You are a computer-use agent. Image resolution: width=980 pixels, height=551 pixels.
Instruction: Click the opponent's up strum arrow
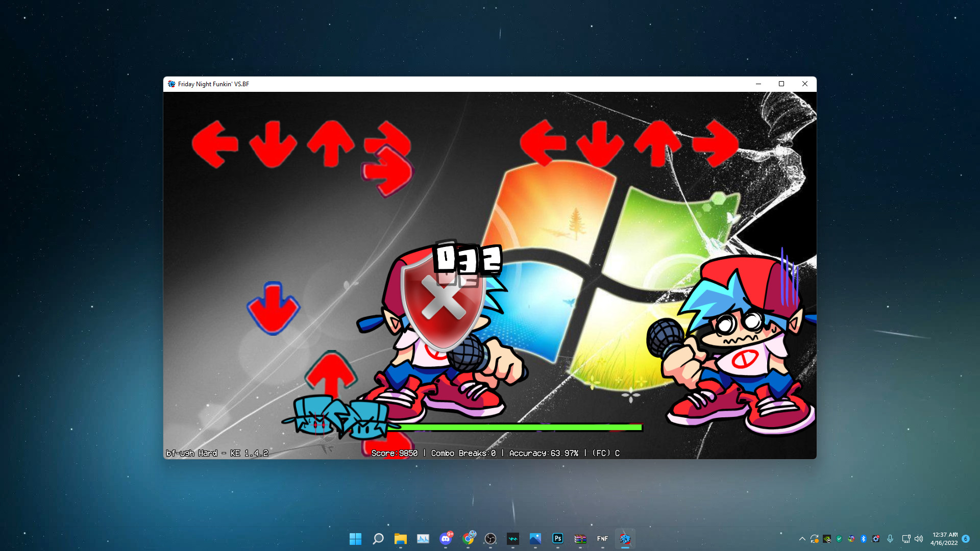click(x=331, y=144)
